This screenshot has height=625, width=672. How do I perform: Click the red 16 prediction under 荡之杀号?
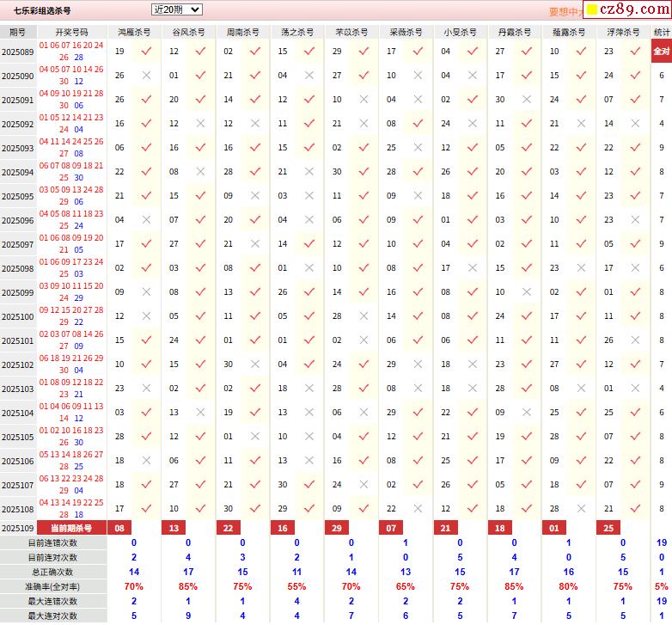283,528
